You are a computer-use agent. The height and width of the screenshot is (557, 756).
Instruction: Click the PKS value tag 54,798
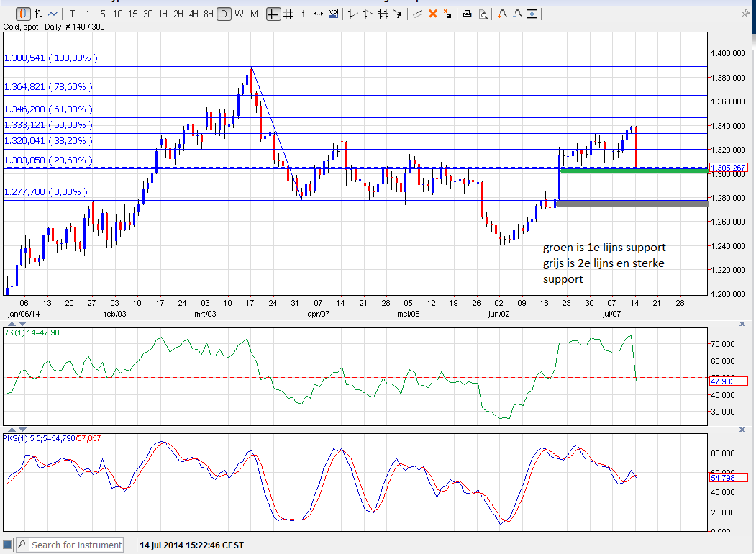click(728, 477)
